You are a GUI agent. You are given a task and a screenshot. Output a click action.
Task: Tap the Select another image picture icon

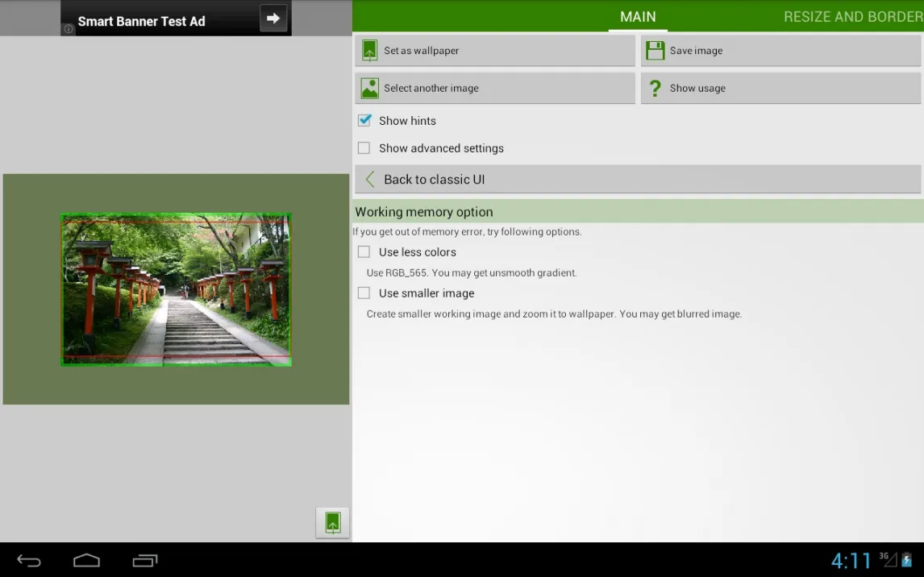point(369,88)
